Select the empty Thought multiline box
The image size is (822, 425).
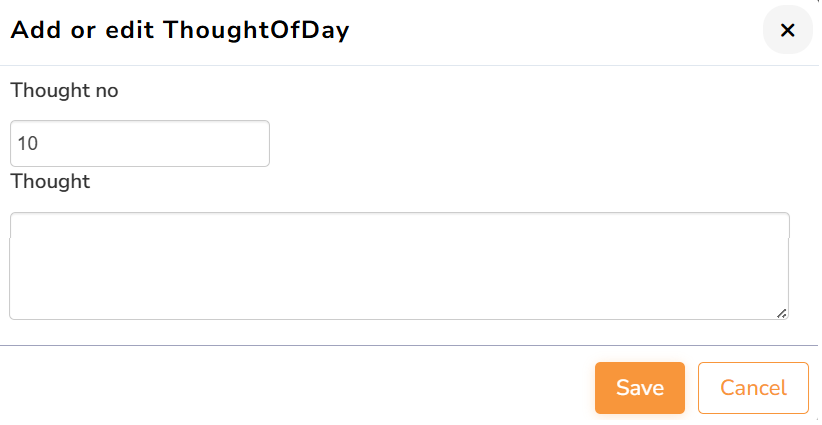[x=399, y=266]
